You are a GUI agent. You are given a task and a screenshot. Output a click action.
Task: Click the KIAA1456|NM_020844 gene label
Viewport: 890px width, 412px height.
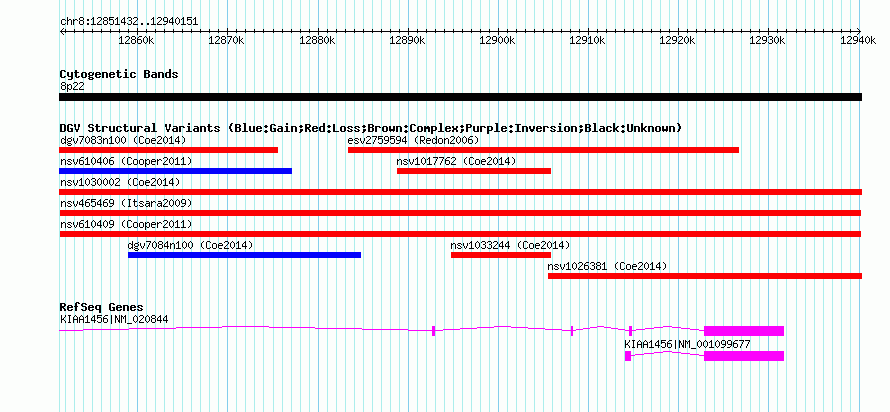coord(114,319)
